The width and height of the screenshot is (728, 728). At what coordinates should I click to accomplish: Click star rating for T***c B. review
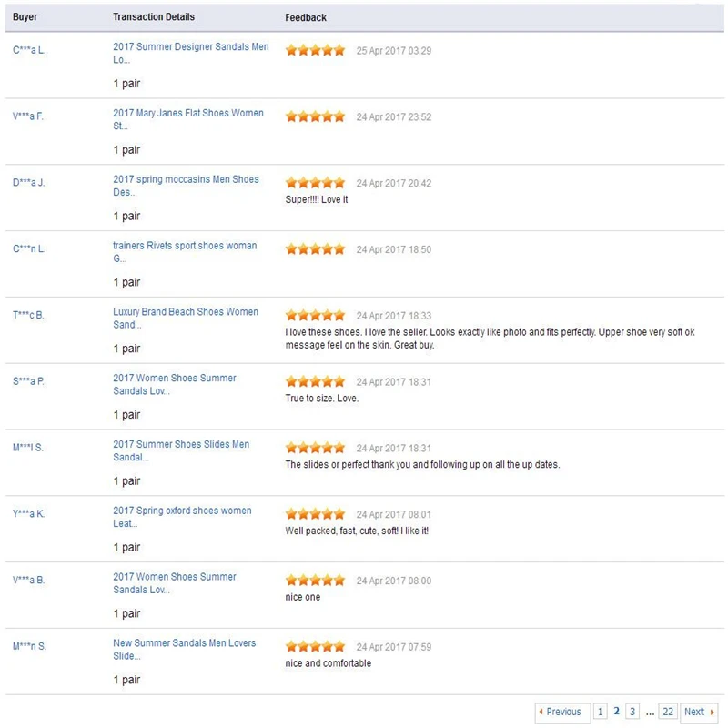[315, 315]
